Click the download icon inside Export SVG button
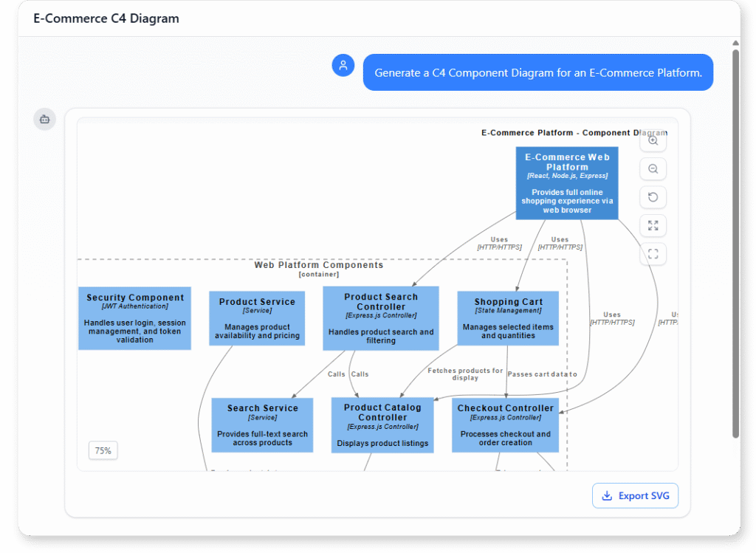 pos(607,495)
